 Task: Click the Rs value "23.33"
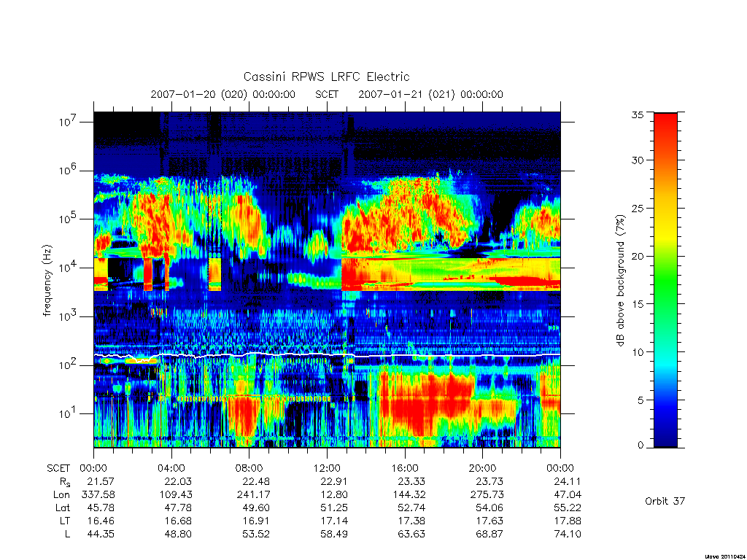[411, 481]
